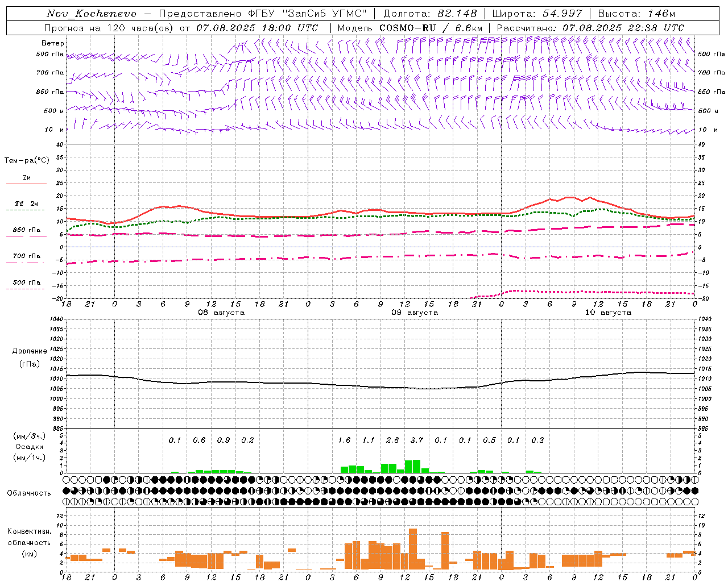Click the date label 09 августа
The width and height of the screenshot is (728, 582).
pos(415,313)
